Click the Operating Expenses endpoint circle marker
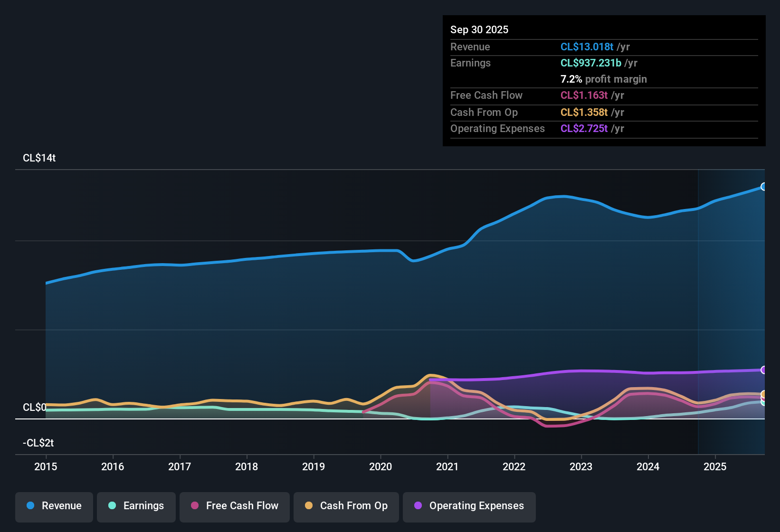This screenshot has width=780, height=532. coord(764,370)
